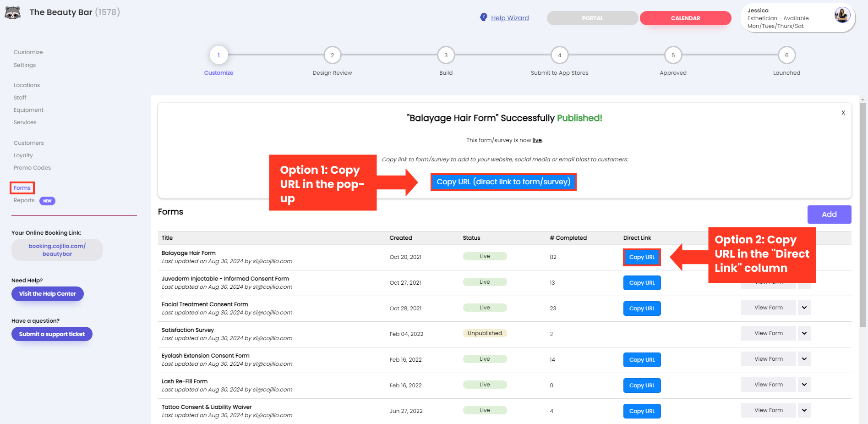868x424 pixels.
Task: Open Reports in the sidebar
Action: pos(24,200)
